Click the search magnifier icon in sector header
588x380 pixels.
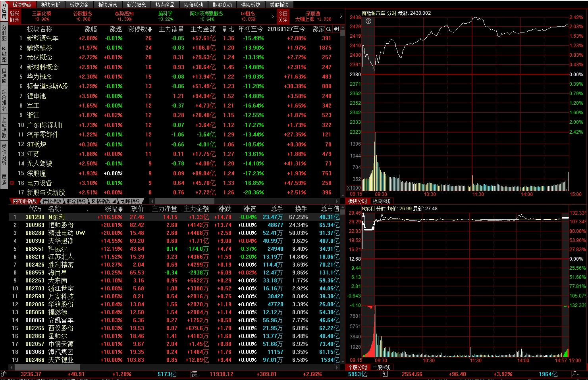[x=329, y=29]
